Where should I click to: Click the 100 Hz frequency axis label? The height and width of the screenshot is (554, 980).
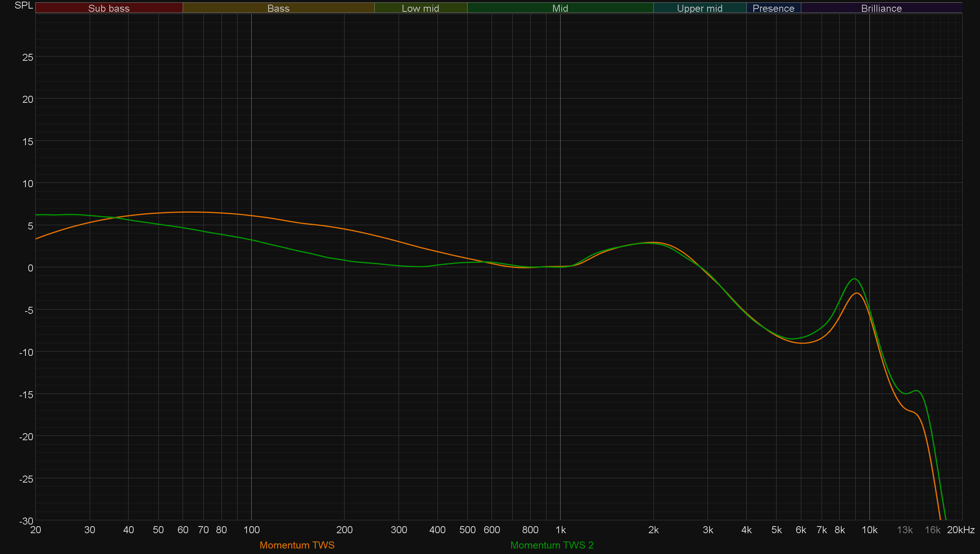coord(251,530)
